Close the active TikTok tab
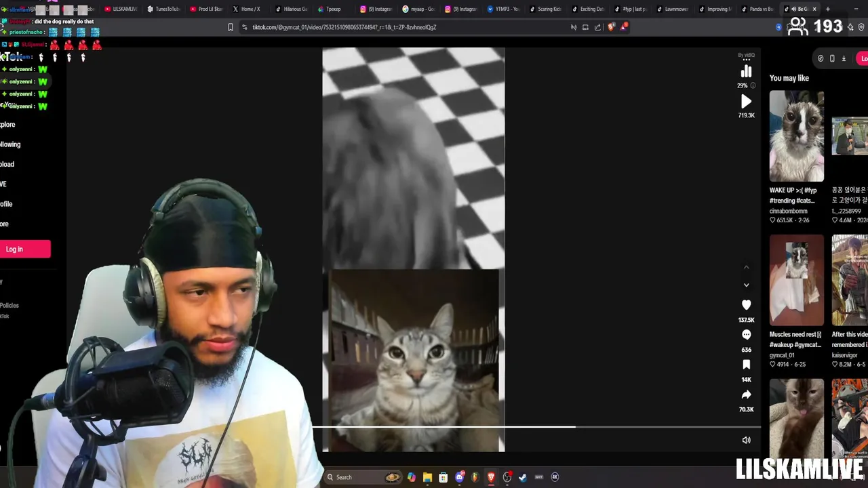 [814, 9]
